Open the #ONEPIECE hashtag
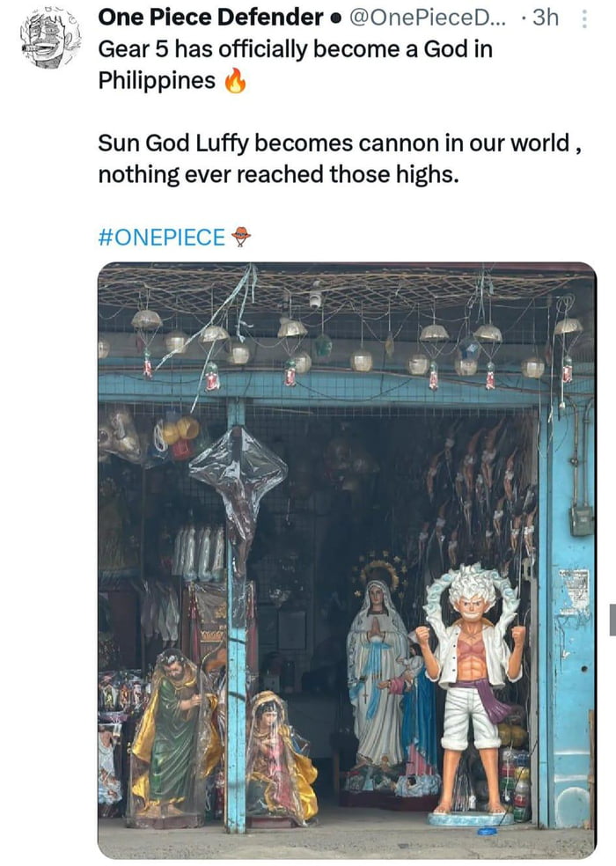616x866 pixels. [163, 234]
